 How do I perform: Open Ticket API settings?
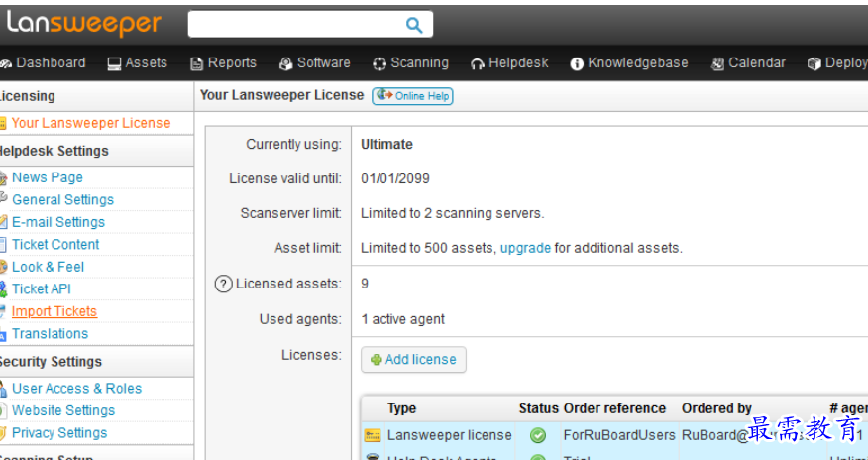pyautogui.click(x=42, y=288)
